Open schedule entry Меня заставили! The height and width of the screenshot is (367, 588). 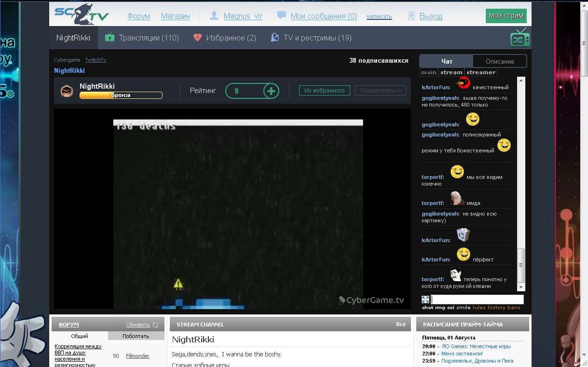coord(462,353)
